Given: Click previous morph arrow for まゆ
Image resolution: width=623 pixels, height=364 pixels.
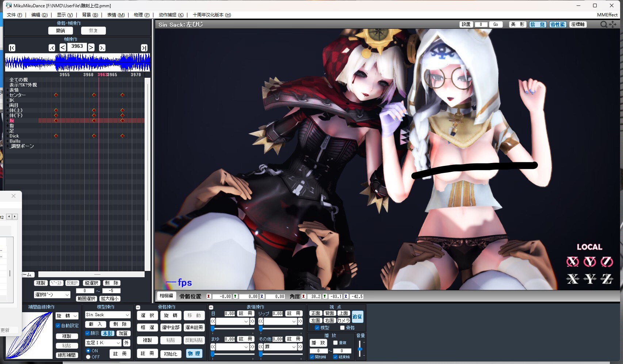Looking at the screenshot, I should (x=213, y=347).
